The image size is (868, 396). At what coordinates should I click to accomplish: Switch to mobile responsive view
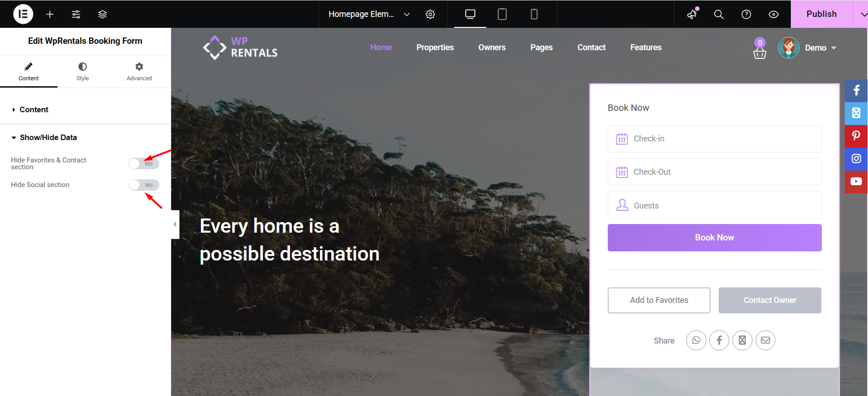pyautogui.click(x=534, y=14)
